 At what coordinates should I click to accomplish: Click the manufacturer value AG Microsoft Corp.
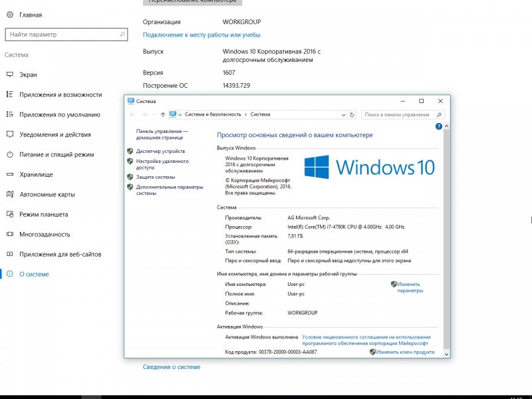point(309,217)
